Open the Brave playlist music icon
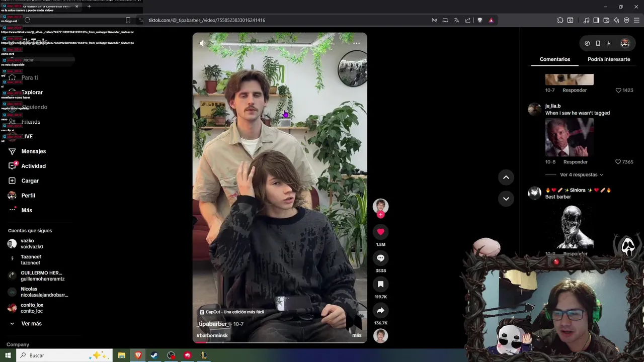The width and height of the screenshot is (644, 362). (586, 20)
